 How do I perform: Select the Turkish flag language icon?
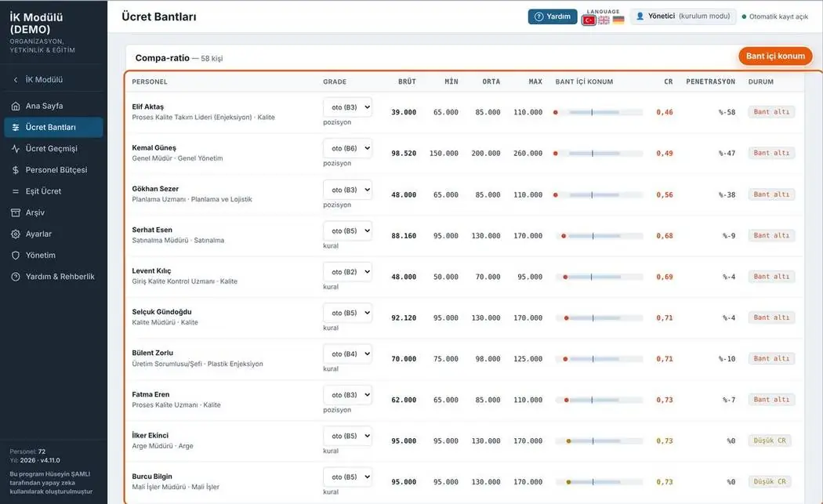[589, 20]
